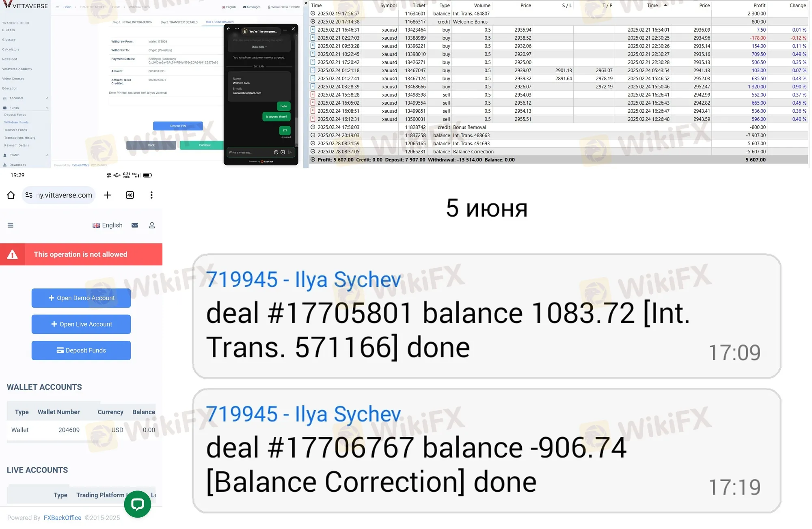Tap the green live chat bubble
Image resolution: width=812 pixels, height=529 pixels.
pyautogui.click(x=137, y=504)
